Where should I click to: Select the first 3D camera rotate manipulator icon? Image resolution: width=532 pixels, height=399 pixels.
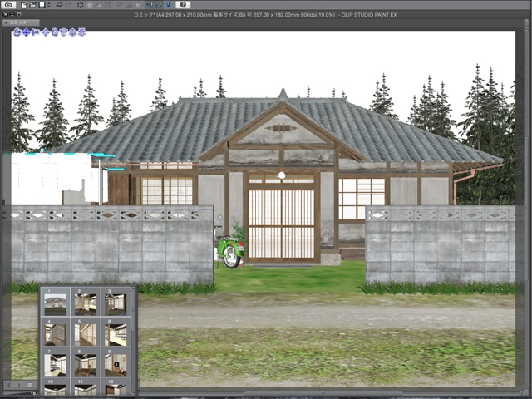tap(17, 32)
